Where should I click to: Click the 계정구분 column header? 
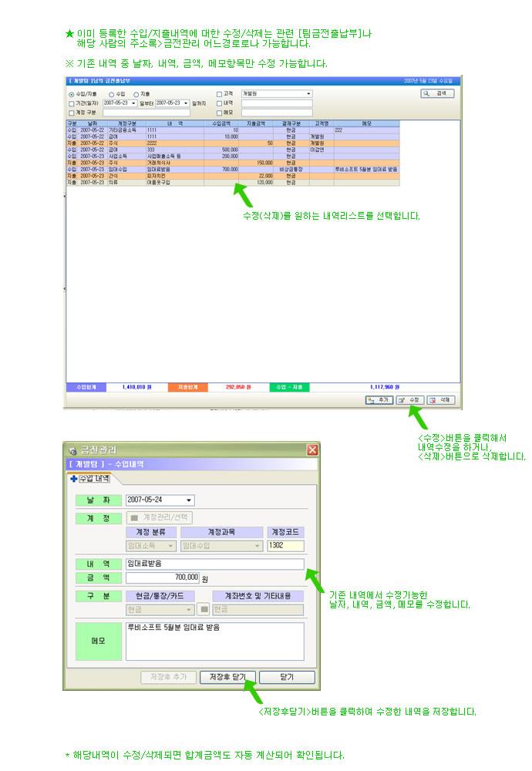coord(126,123)
